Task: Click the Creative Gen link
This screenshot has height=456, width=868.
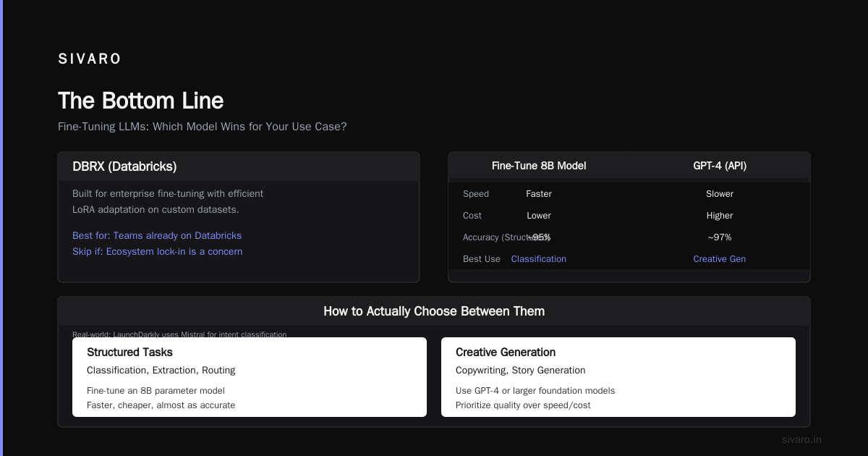Action: click(720, 258)
